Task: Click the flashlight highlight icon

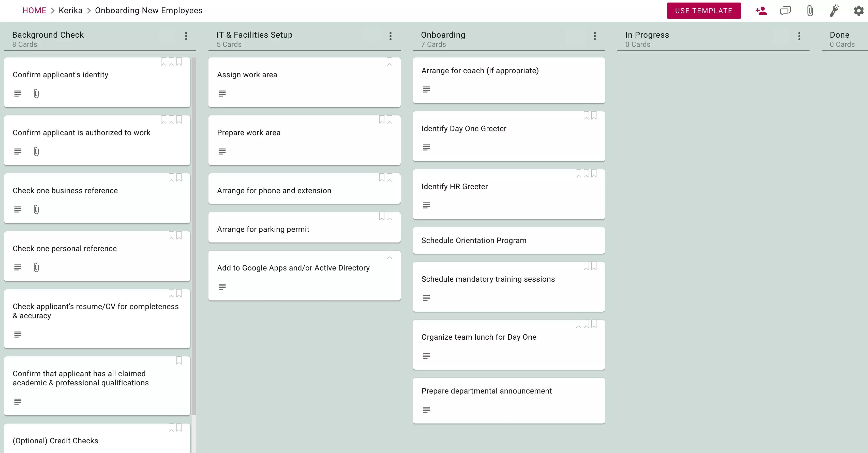Action: [x=834, y=10]
